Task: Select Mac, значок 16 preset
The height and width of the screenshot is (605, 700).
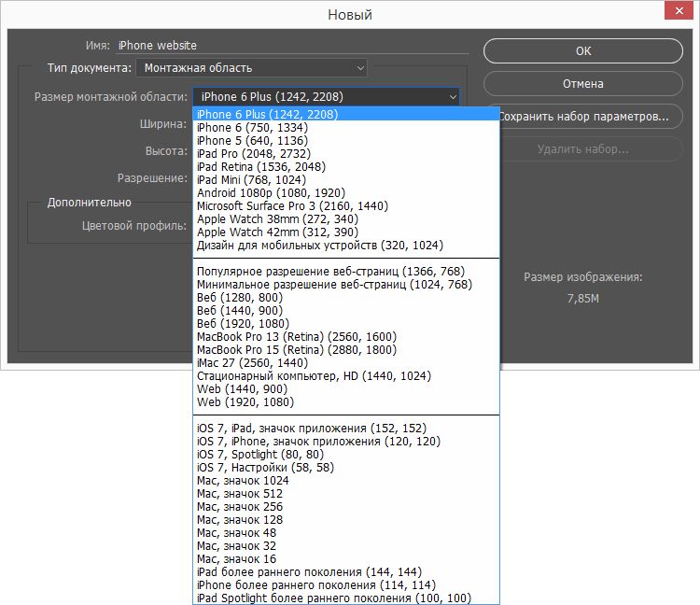Action: [x=346, y=558]
